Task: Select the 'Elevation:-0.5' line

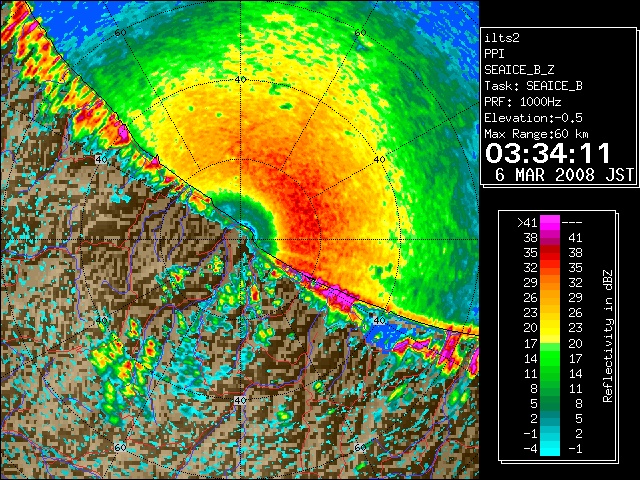Action: coord(533,118)
